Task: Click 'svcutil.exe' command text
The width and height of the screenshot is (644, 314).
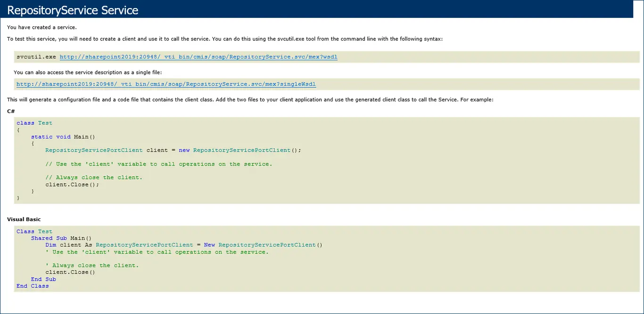Action: coord(36,57)
